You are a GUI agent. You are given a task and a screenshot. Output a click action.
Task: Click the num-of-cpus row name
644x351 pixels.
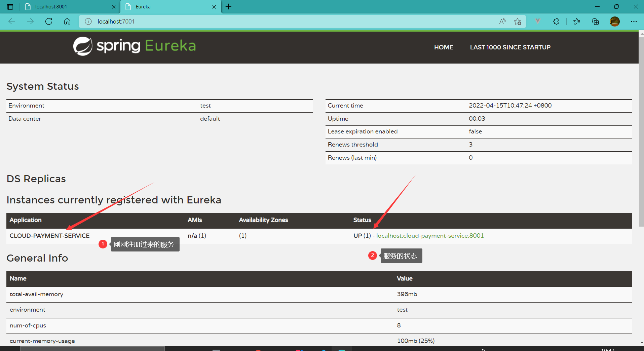point(28,325)
